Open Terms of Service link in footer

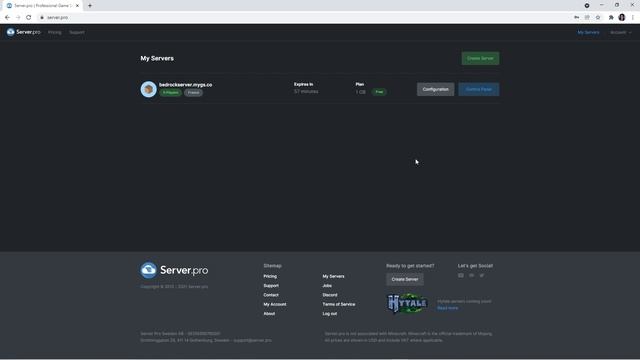(339, 304)
